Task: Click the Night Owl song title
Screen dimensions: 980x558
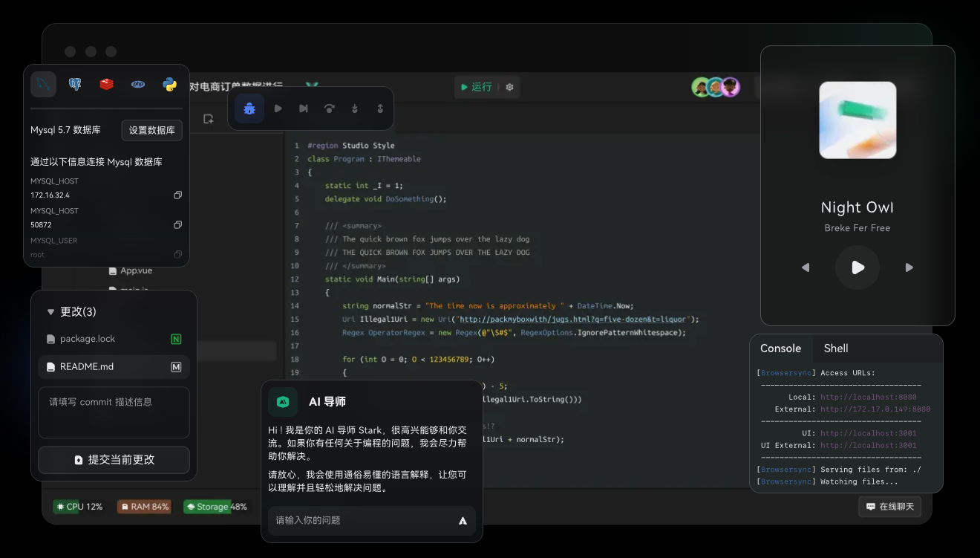Action: point(857,207)
